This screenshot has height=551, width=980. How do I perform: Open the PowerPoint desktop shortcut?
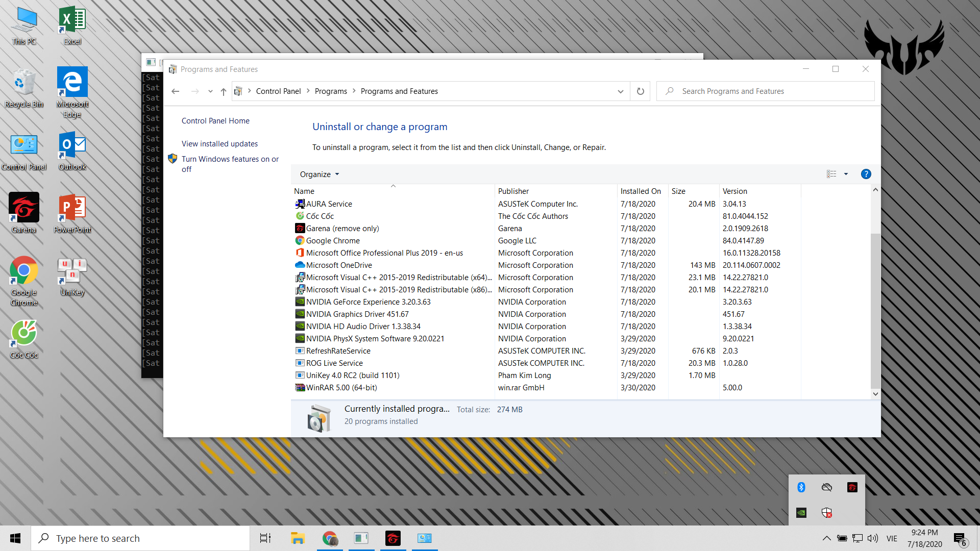point(72,213)
